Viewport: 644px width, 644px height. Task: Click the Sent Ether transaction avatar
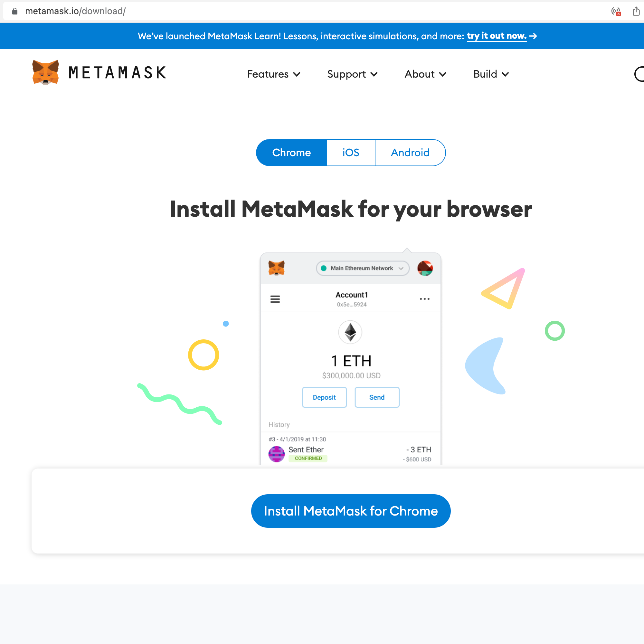click(276, 454)
